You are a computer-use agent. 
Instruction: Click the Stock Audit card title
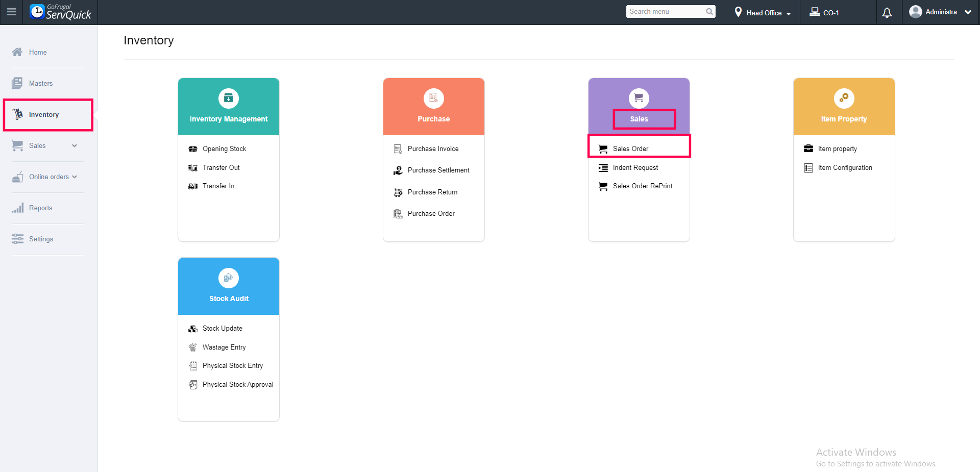point(229,299)
